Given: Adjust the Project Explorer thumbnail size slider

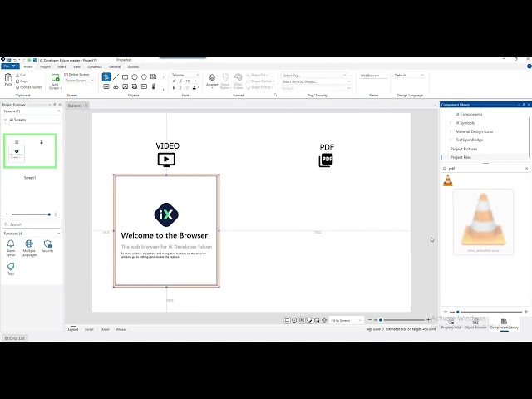Looking at the screenshot, I should (48, 214).
